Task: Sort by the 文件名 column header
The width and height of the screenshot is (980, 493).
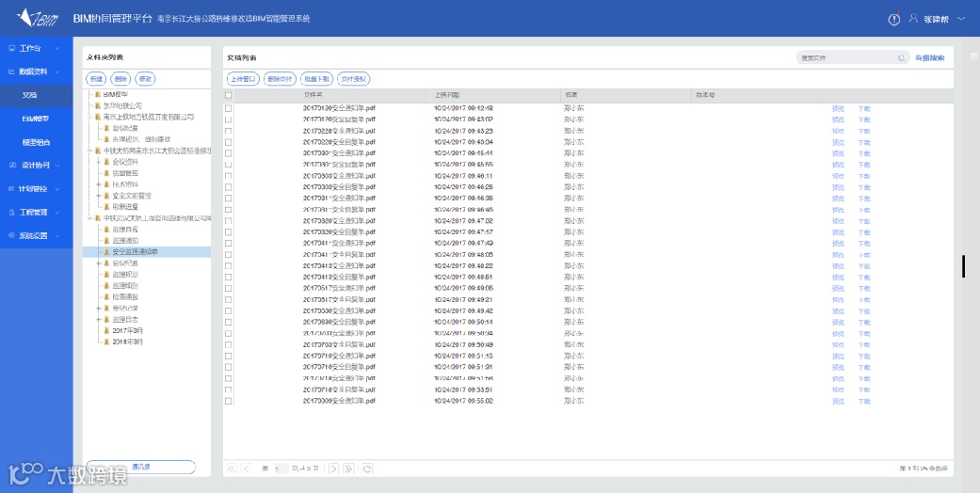Action: [x=313, y=96]
